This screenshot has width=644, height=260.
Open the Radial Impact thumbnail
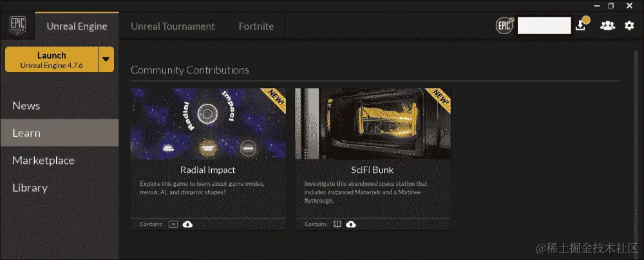[208, 123]
